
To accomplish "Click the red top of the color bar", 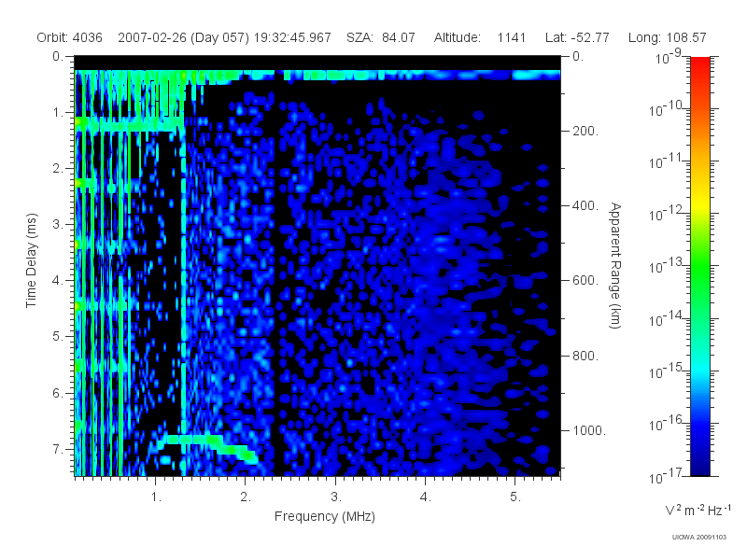I will (700, 64).
